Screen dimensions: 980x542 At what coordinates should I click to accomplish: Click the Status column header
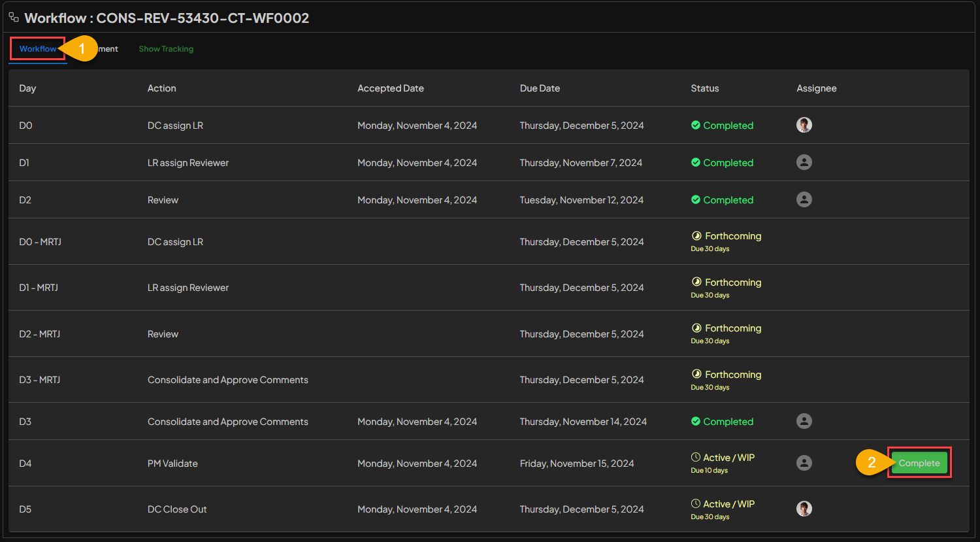[x=704, y=88]
